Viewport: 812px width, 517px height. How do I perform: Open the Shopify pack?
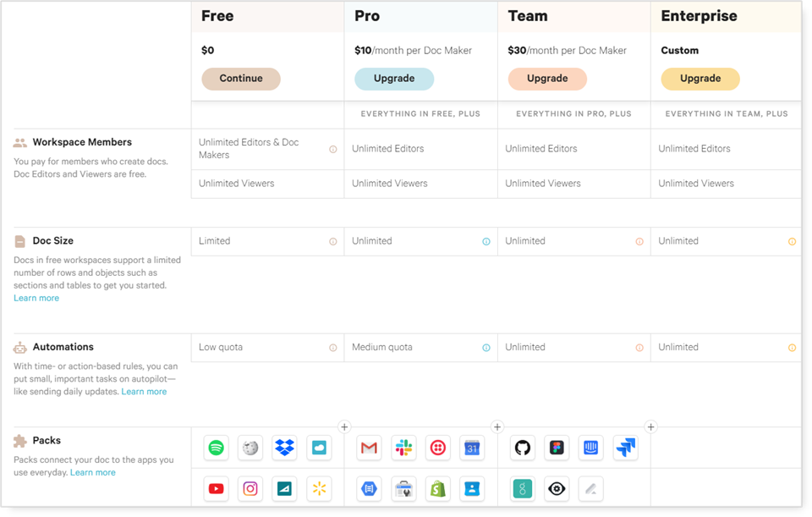(x=437, y=488)
